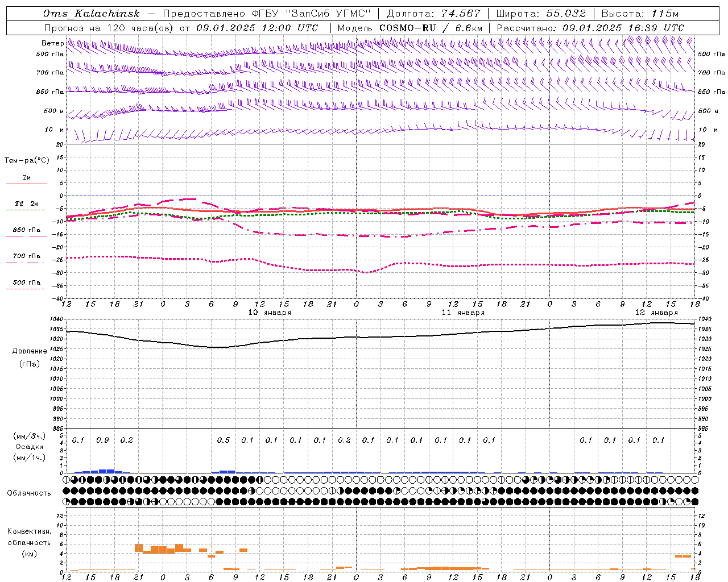Click the longitude value 'Долгота: 74.567'
The width and height of the screenshot is (728, 582).
pyautogui.click(x=434, y=14)
